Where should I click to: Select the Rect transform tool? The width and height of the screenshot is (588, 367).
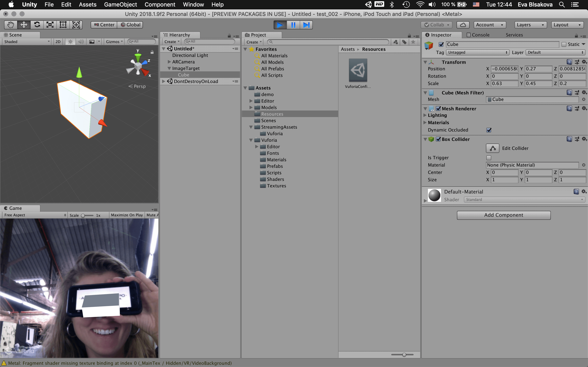coord(63,25)
